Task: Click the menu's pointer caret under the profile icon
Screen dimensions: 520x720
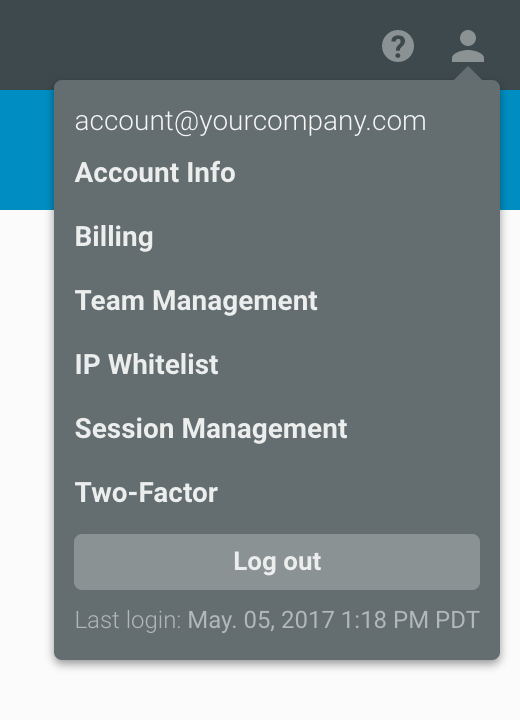Action: click(468, 74)
